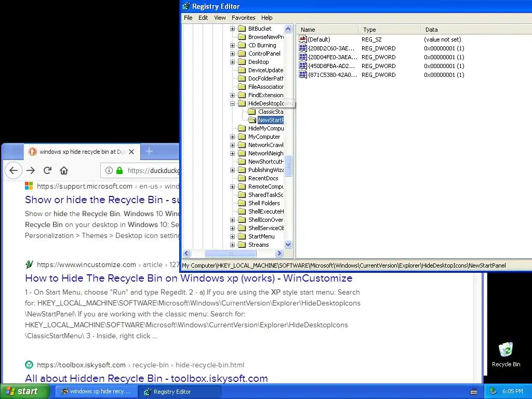The image size is (532, 399).
Task: Expand the NetworkCrawler key
Action: [232, 145]
